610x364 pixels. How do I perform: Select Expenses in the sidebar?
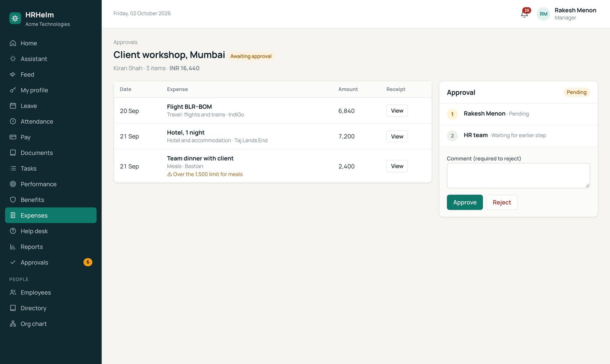click(x=51, y=215)
